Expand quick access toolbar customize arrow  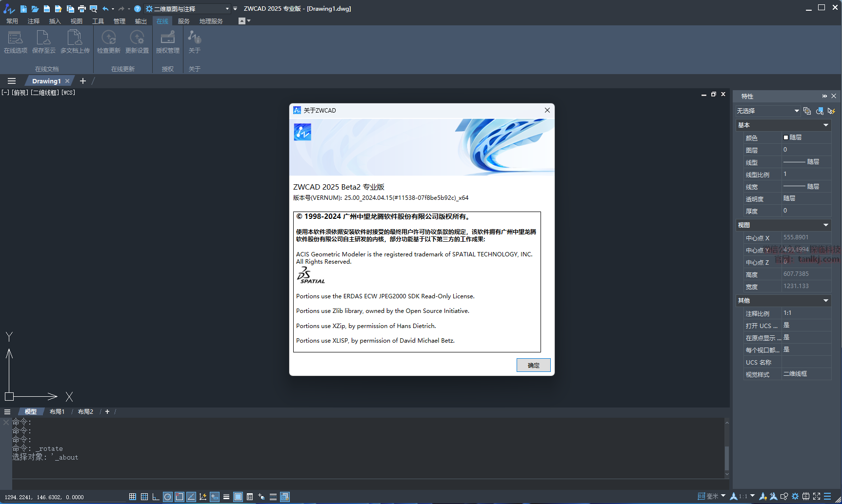click(x=236, y=9)
